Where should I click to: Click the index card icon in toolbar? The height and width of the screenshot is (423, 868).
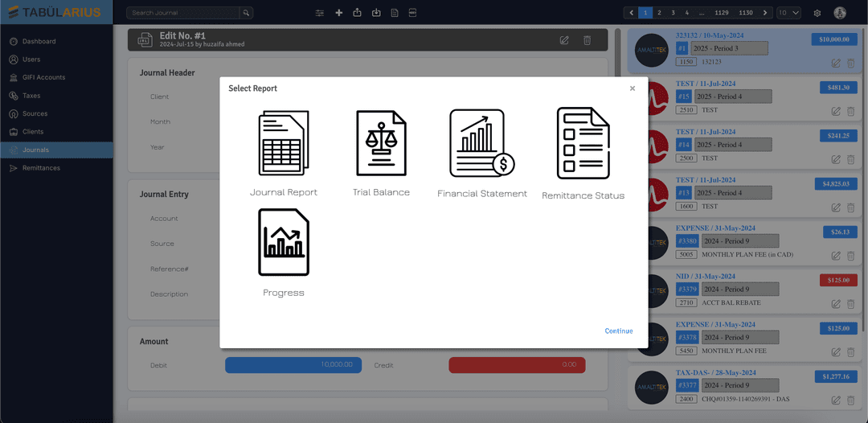tap(412, 13)
